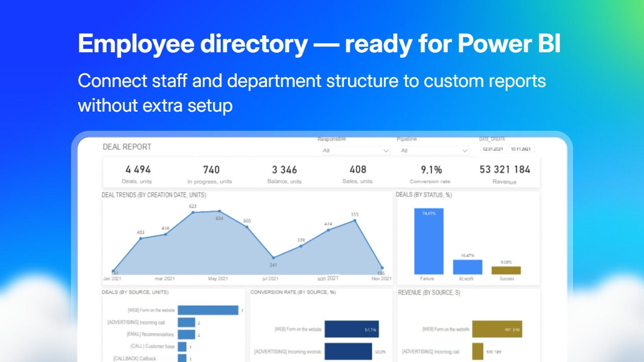Click the "9,1%" conversion rate value

[432, 169]
